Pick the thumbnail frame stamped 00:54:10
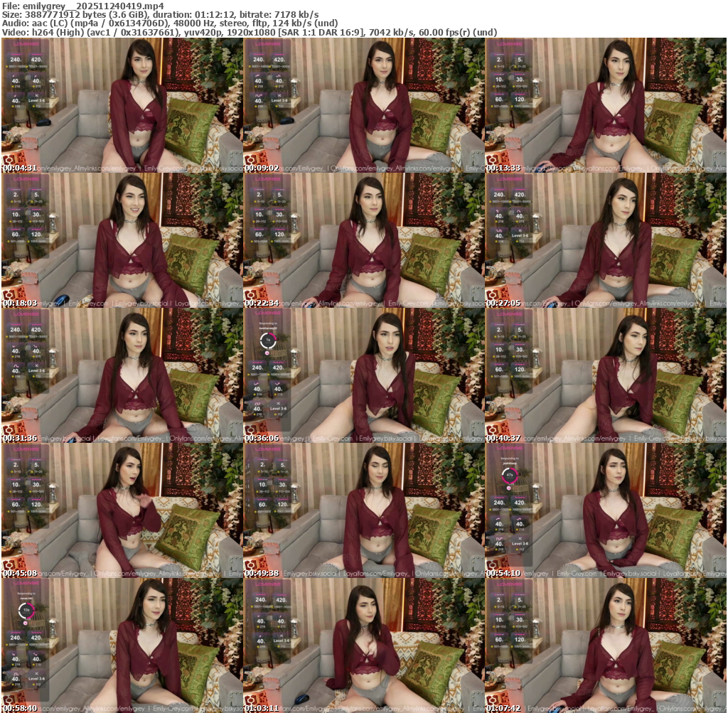 pos(606,510)
